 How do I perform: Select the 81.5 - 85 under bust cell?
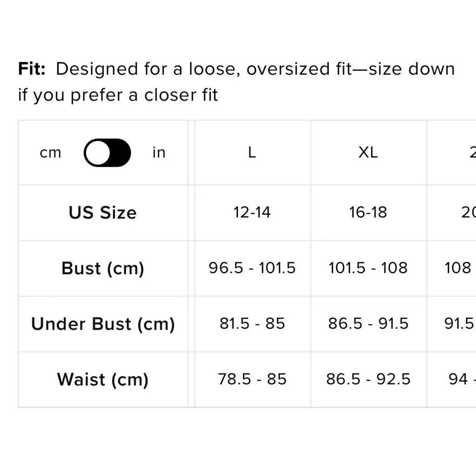click(252, 324)
